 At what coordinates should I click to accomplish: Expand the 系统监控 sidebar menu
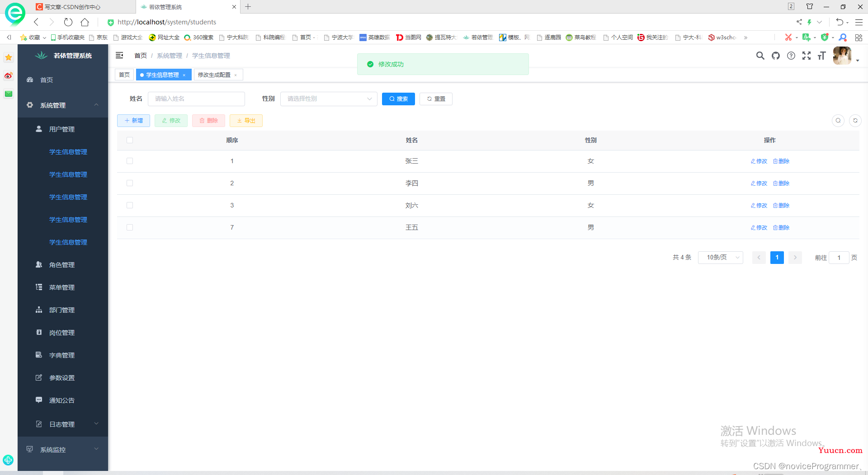[x=63, y=450]
